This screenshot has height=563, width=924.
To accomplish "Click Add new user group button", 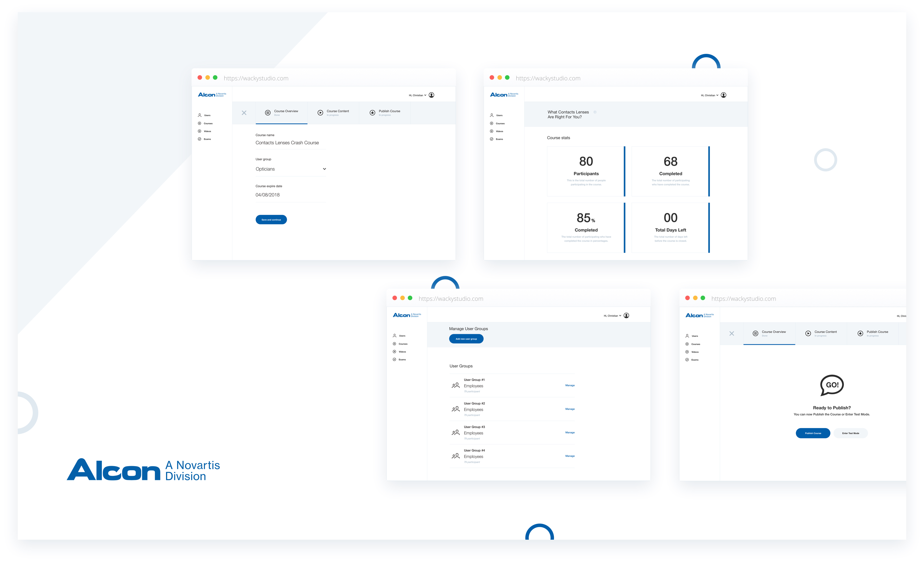I will [x=466, y=339].
